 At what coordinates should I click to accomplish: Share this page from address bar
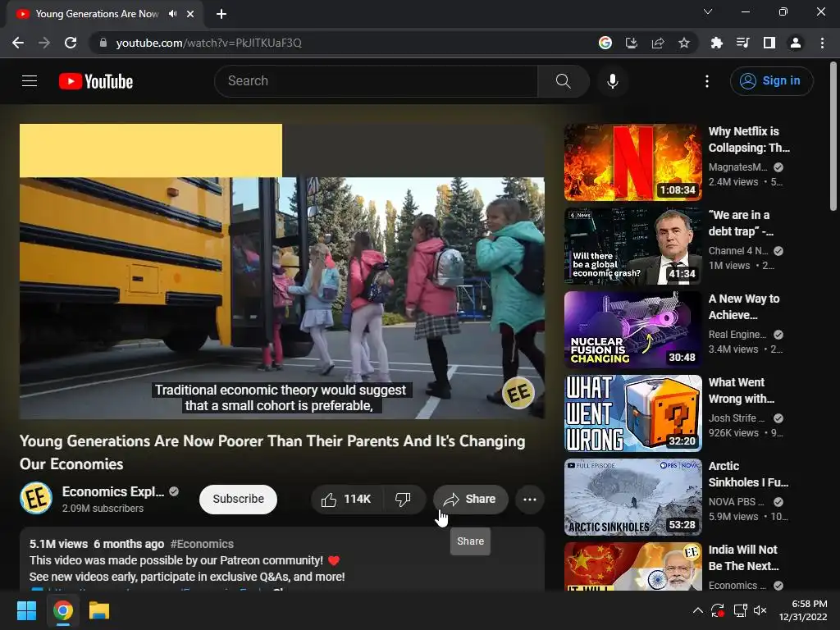pyautogui.click(x=657, y=43)
